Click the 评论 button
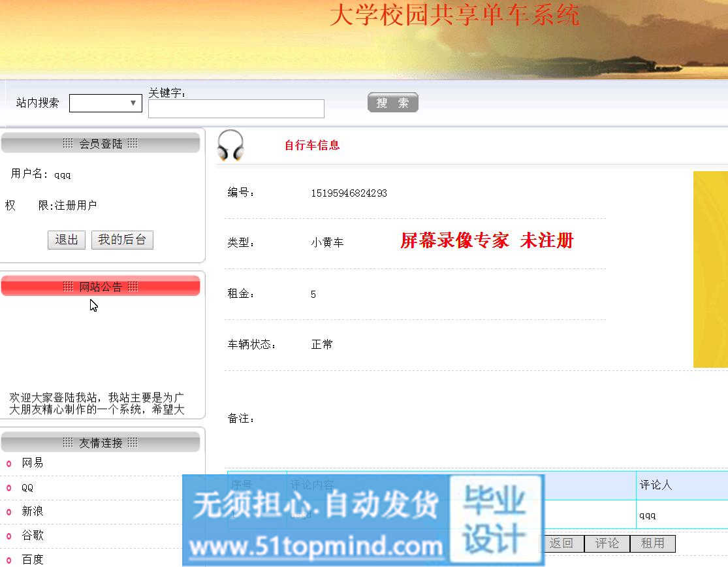 607,543
